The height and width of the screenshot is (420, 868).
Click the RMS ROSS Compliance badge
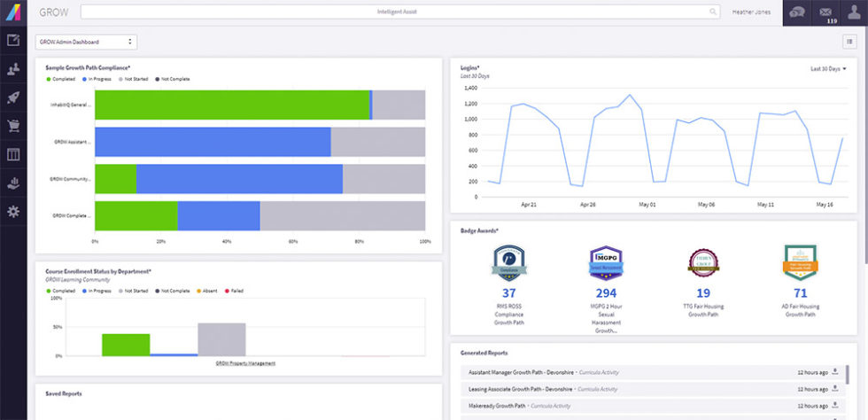pyautogui.click(x=508, y=262)
